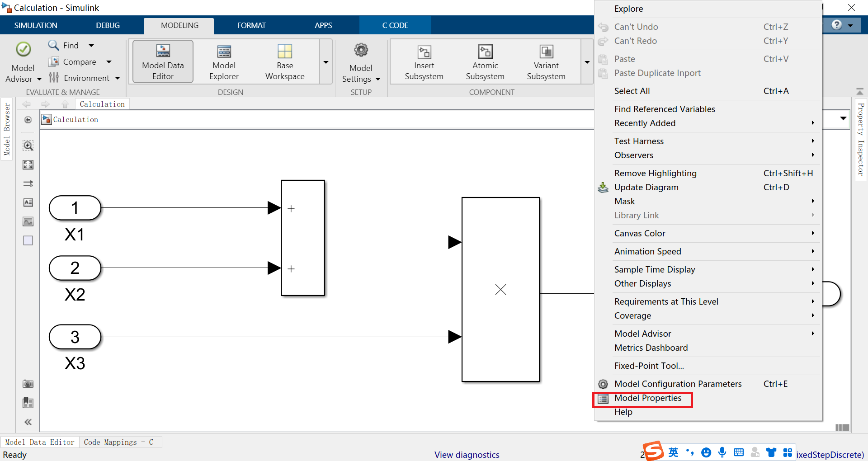868x461 pixels.
Task: Switch to the APPS tab
Action: [323, 25]
